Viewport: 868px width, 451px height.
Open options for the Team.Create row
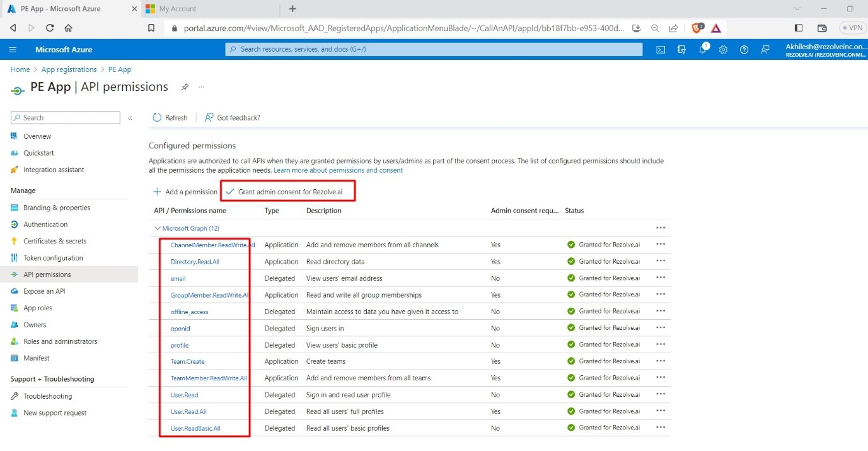661,361
